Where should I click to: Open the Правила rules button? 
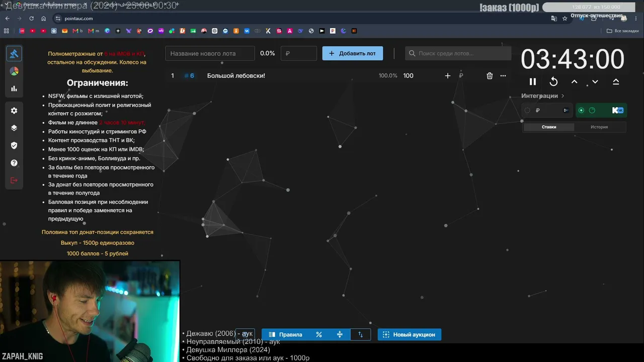click(285, 334)
